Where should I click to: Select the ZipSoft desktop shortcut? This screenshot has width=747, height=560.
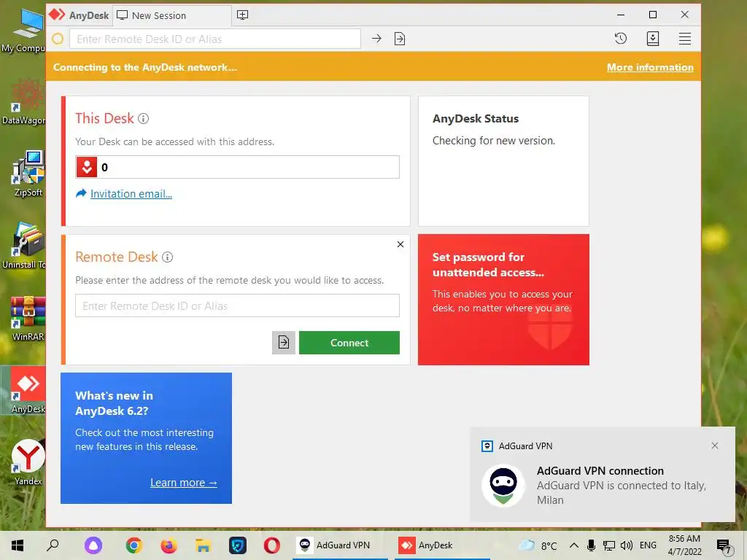coord(28,174)
